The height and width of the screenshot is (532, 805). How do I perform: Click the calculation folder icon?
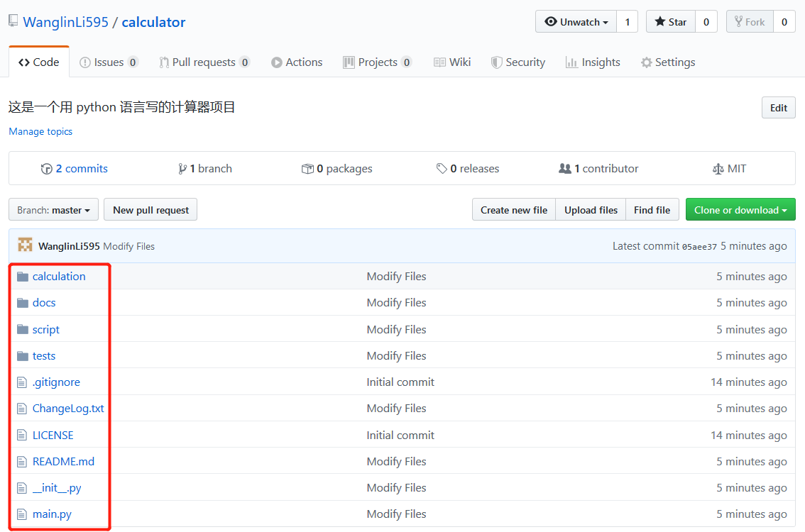pos(23,277)
